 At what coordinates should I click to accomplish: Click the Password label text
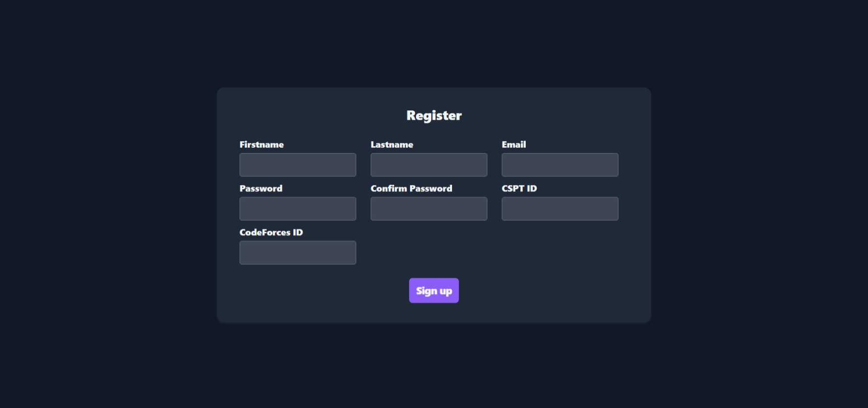tap(261, 189)
